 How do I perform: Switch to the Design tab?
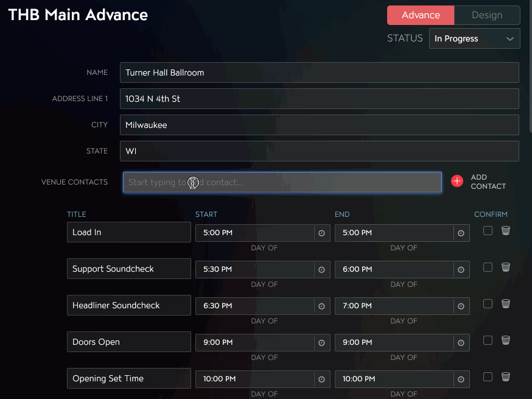point(487,15)
